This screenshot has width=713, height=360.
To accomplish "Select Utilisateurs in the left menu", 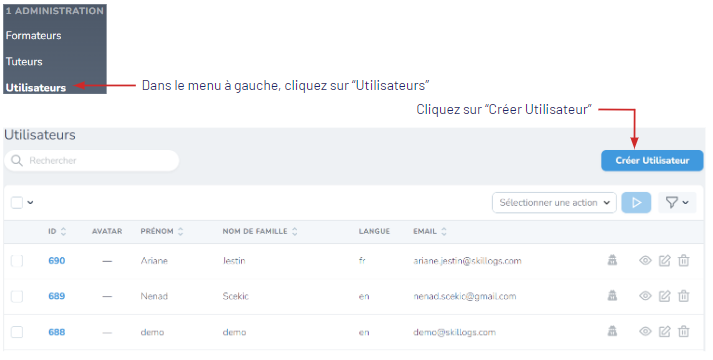I will [x=36, y=87].
